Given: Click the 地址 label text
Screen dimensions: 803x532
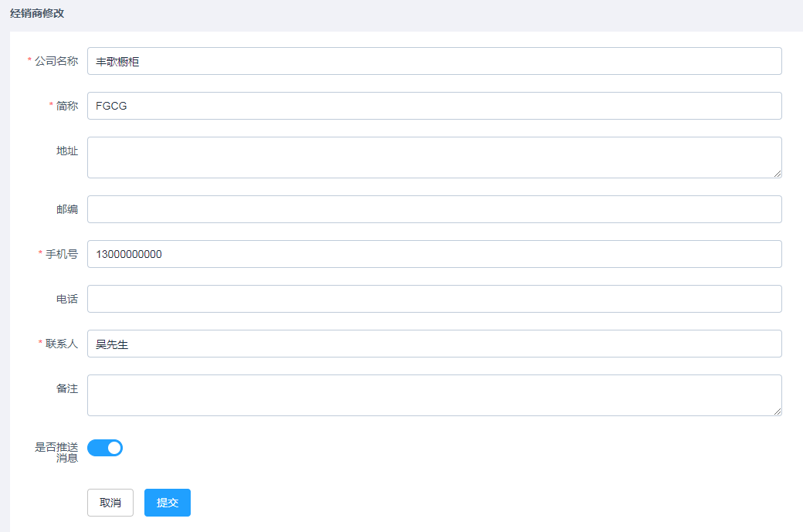Looking at the screenshot, I should point(67,151).
